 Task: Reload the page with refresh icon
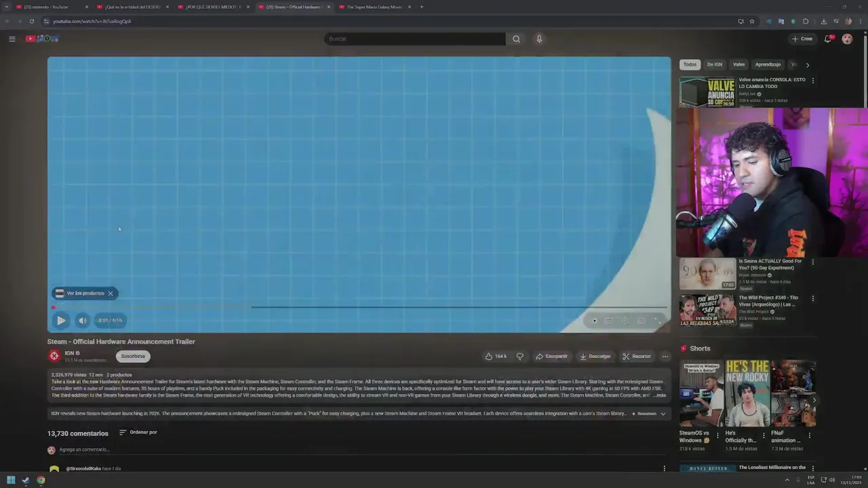31,21
